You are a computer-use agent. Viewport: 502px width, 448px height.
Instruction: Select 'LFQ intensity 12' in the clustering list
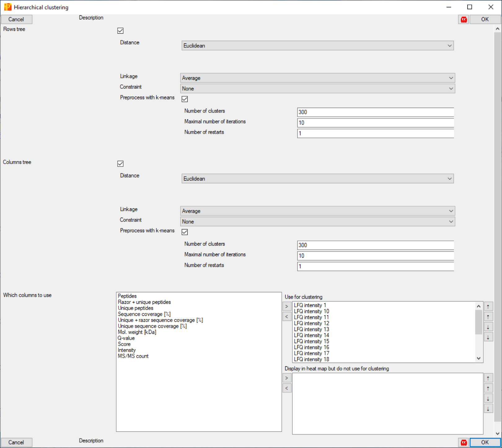coord(311,323)
